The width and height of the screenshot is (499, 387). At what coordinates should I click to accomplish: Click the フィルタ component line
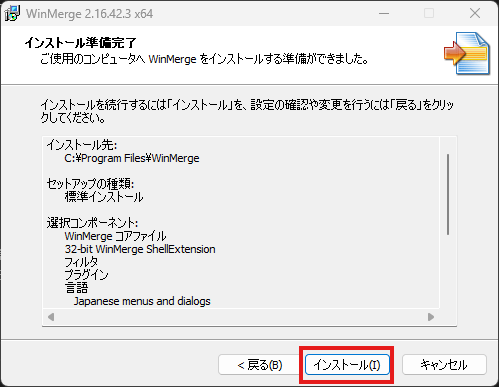[81, 262]
